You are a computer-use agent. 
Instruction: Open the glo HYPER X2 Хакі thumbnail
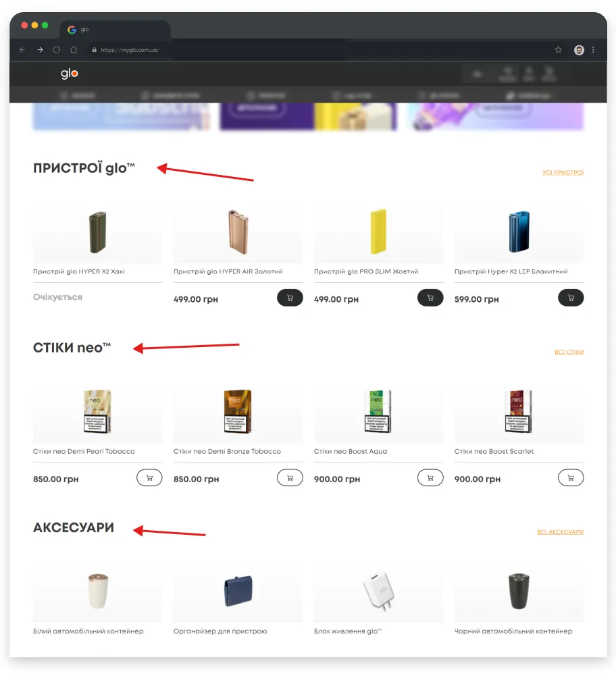(x=98, y=233)
